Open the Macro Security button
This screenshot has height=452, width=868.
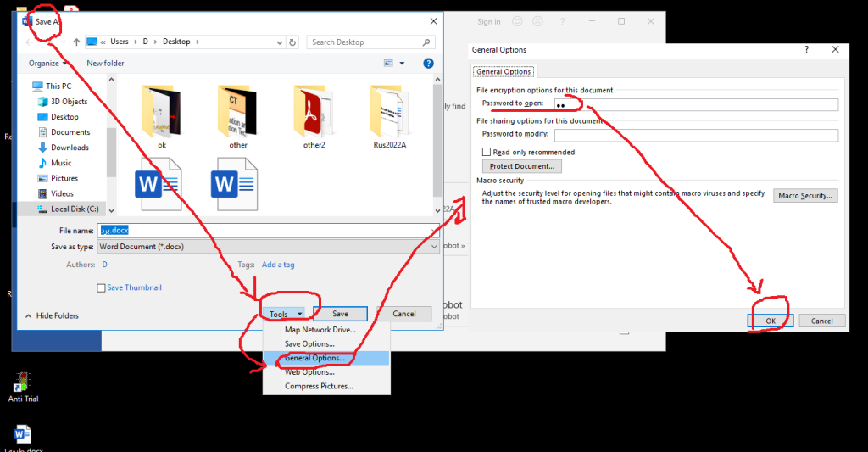[804, 196]
